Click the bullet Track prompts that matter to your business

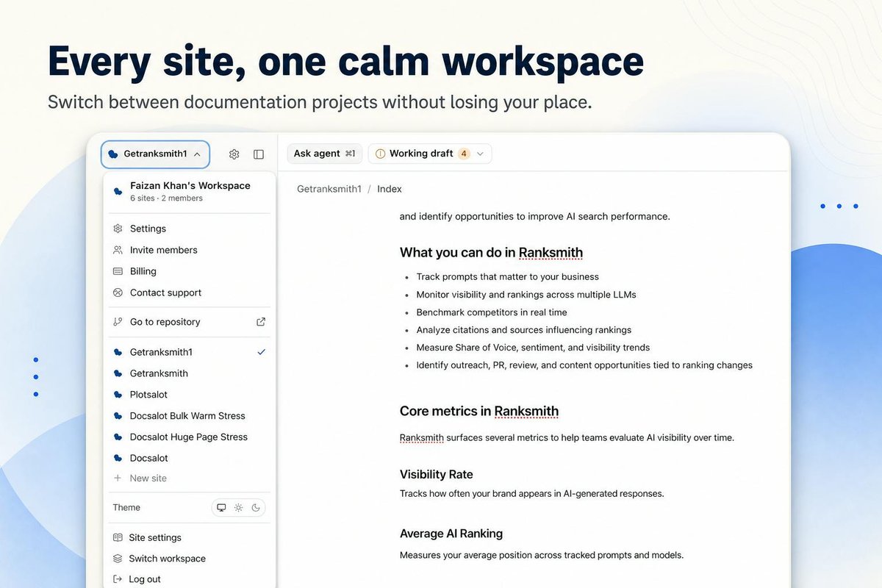pyautogui.click(x=507, y=277)
